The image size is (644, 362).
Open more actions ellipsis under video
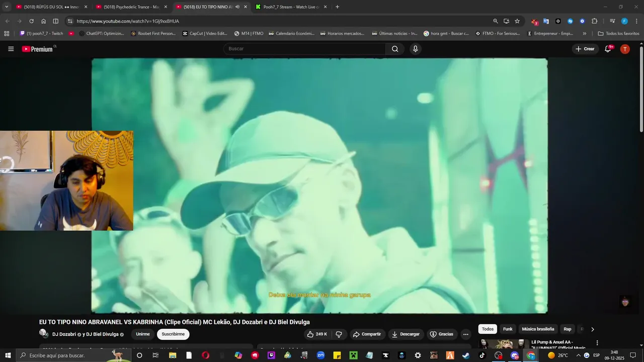coord(465,334)
